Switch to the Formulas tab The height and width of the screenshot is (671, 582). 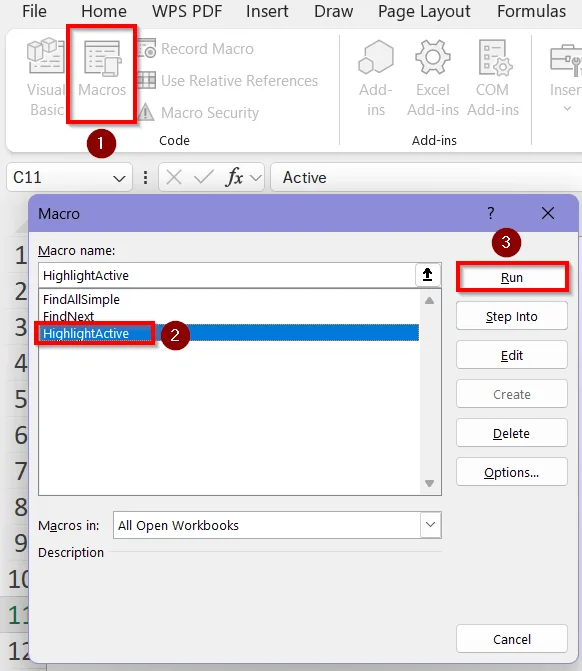(532, 11)
